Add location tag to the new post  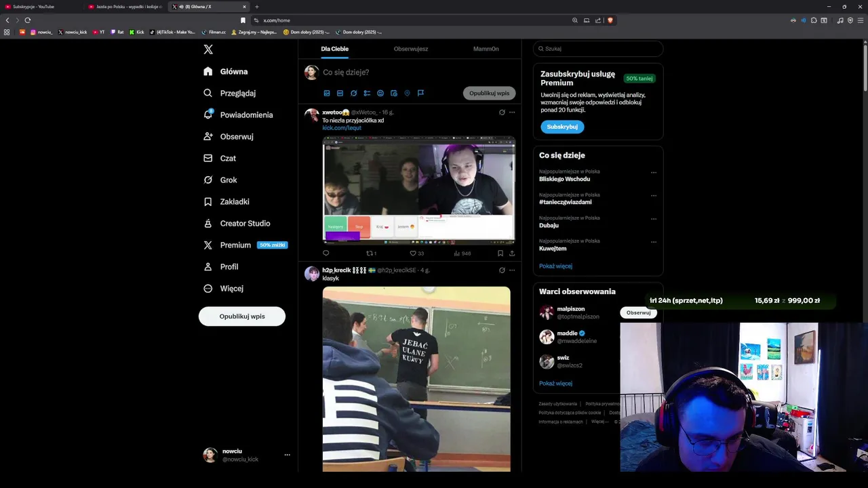point(408,93)
